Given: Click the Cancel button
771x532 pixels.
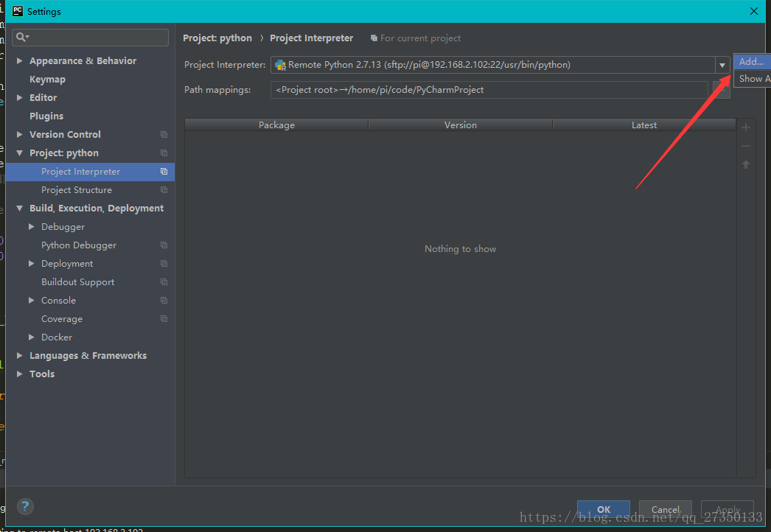Looking at the screenshot, I should click(666, 509).
